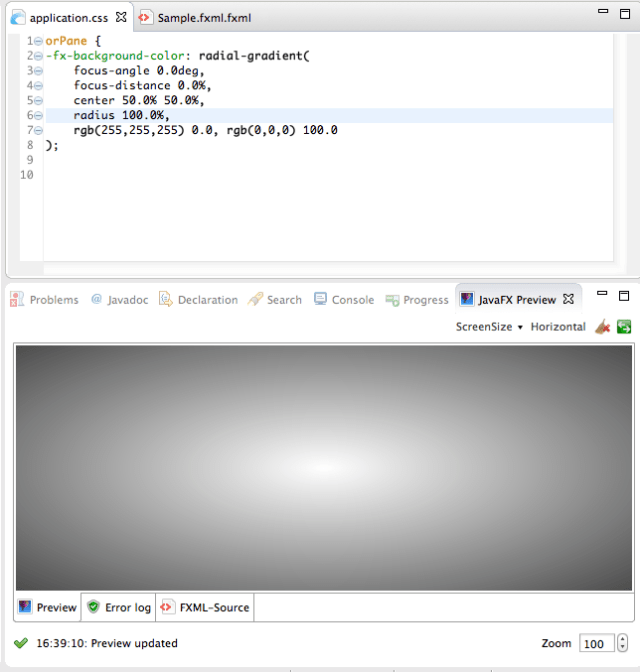Open the ScreenSize dropdown
The image size is (640, 672).
coord(489,327)
